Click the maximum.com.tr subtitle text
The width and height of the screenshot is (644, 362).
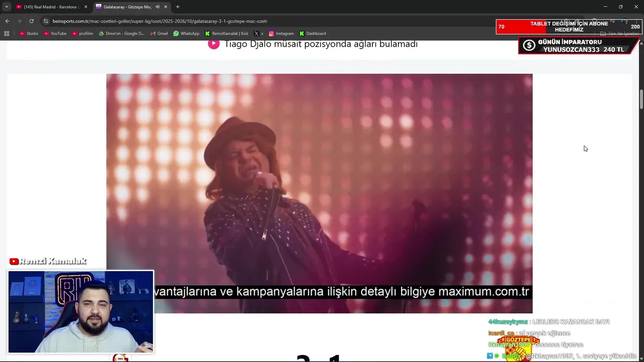tap(484, 292)
